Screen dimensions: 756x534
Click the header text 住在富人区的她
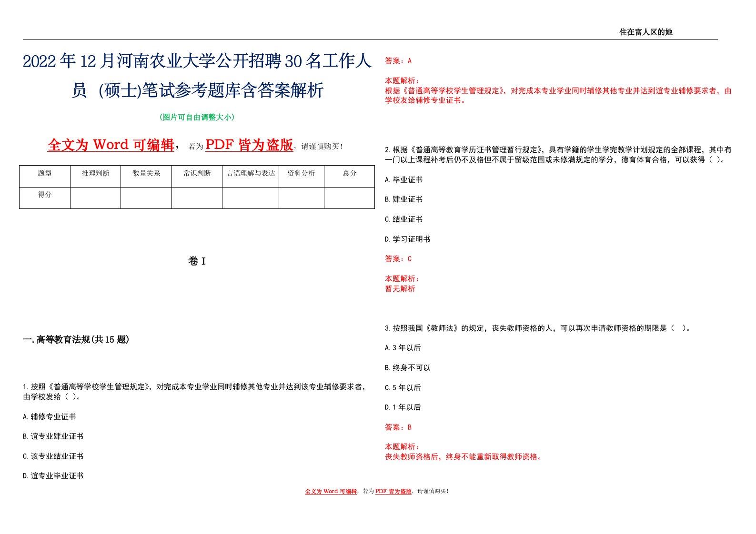(645, 32)
